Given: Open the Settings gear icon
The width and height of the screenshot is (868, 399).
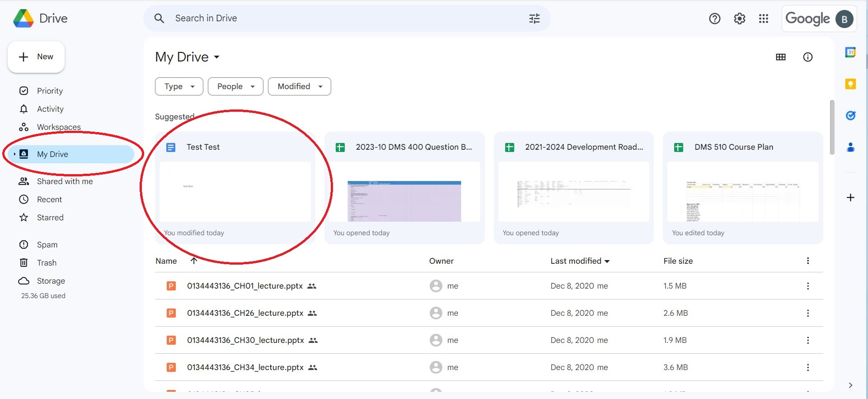Looking at the screenshot, I should click(x=739, y=19).
